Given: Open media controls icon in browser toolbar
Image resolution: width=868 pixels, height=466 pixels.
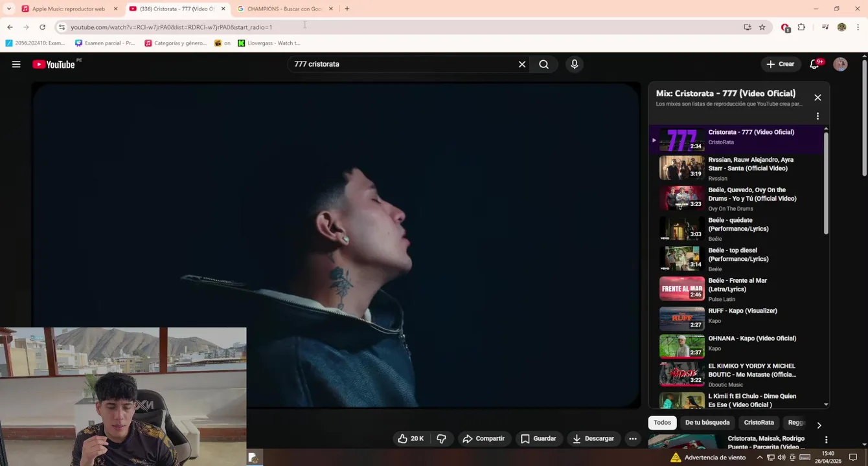Looking at the screenshot, I should 825,27.
